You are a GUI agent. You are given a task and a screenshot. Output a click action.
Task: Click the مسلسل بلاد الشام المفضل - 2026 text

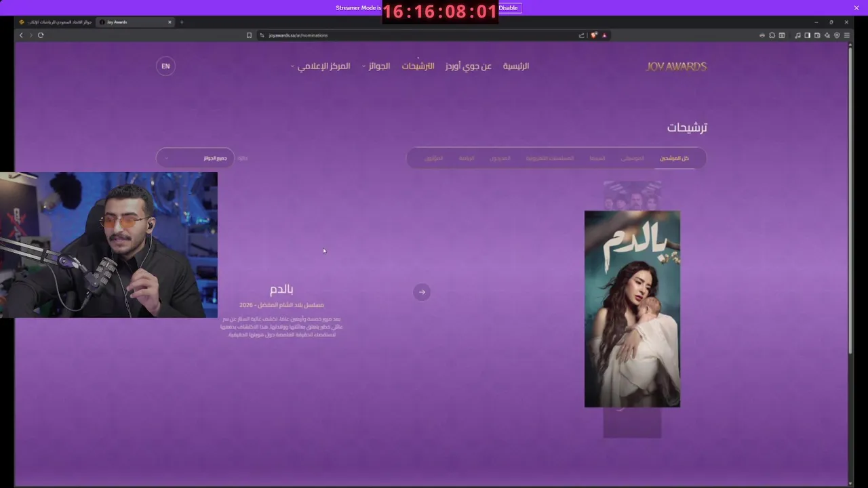pos(281,305)
